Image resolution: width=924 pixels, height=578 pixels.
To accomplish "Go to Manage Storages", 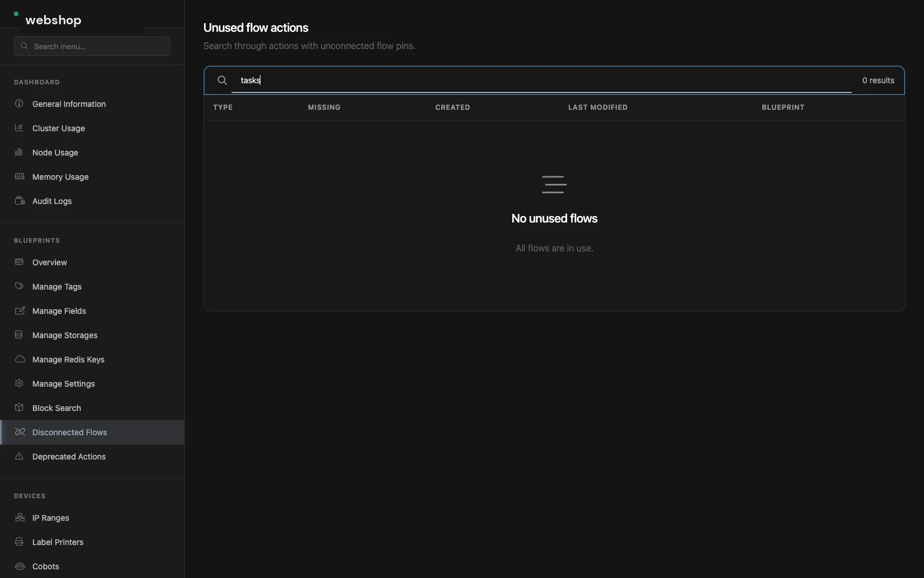I will [x=92, y=335].
